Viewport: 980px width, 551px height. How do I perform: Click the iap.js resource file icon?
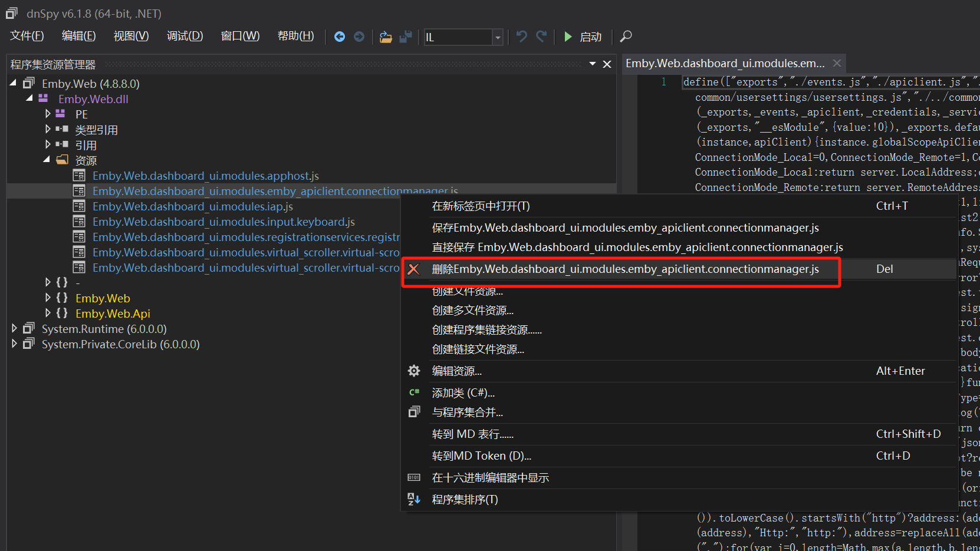tap(79, 206)
